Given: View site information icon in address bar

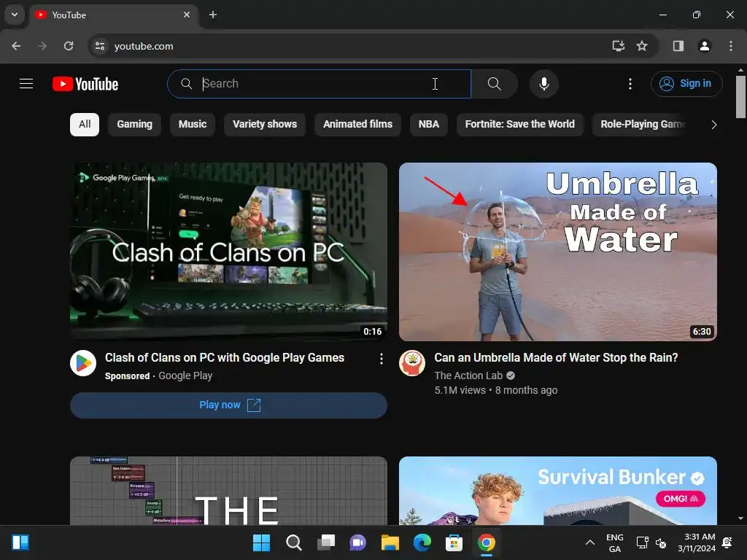Looking at the screenshot, I should (100, 46).
